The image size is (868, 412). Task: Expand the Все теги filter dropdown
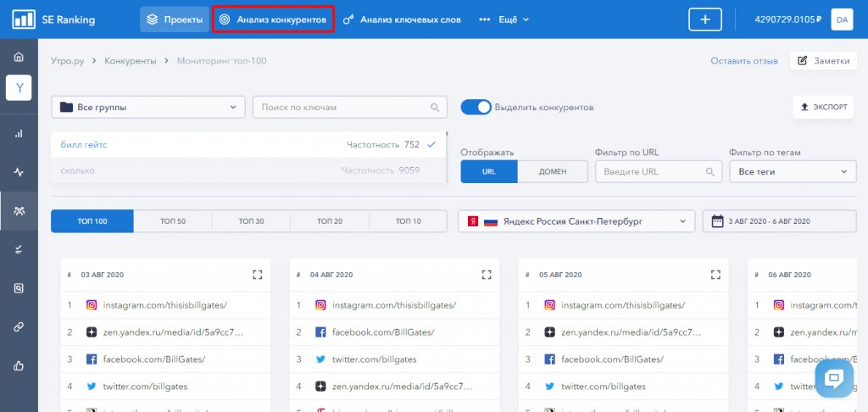792,171
